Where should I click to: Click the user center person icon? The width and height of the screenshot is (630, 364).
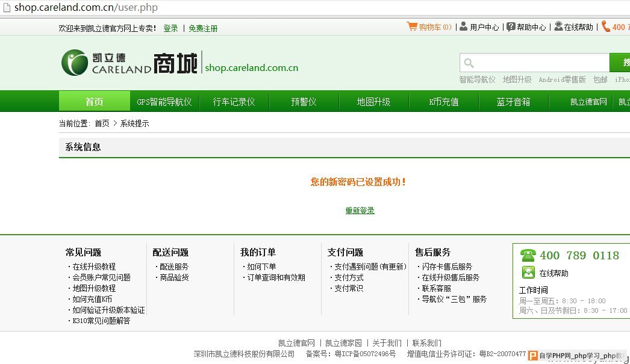pyautogui.click(x=463, y=26)
